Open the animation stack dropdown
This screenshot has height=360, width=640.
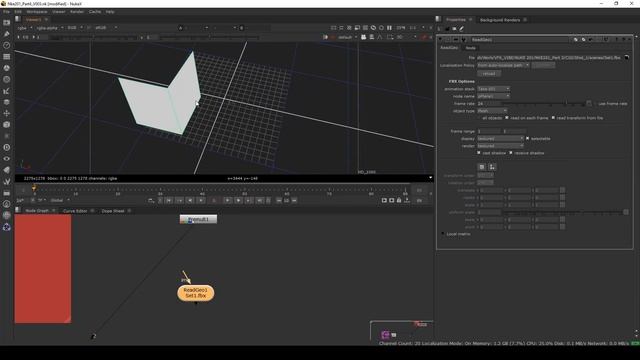pos(493,89)
